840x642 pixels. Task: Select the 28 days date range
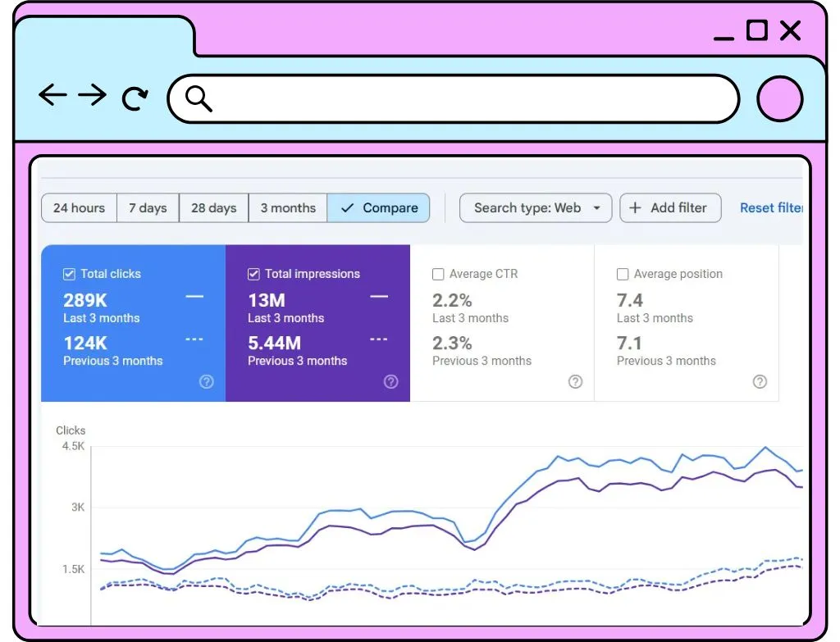click(214, 207)
